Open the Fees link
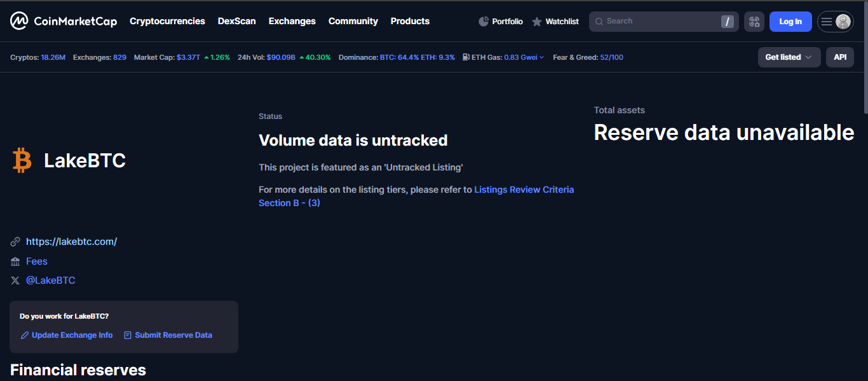Screen dimensions: 868x381 (x=37, y=261)
